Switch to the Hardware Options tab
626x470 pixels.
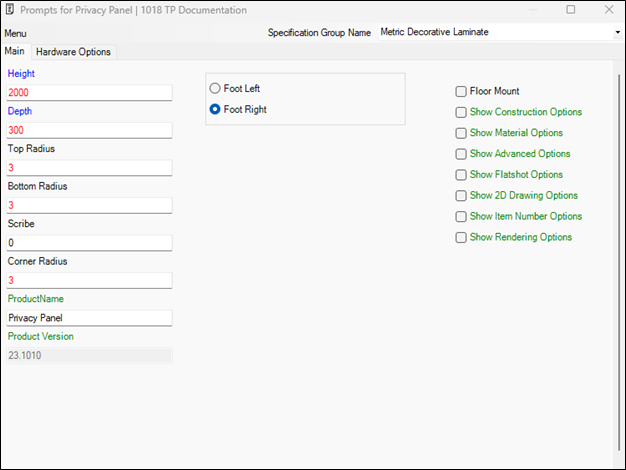[x=74, y=52]
